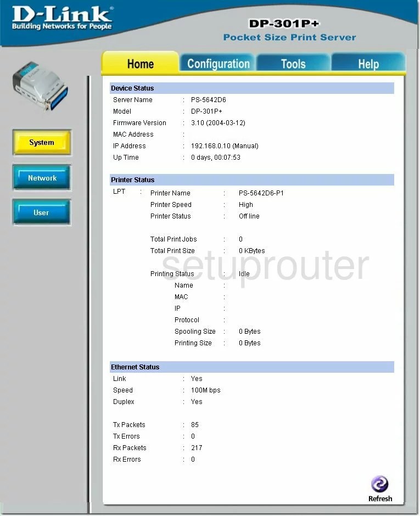Click server name value PS-5642D6
This screenshot has width=420, height=516.
click(x=209, y=100)
